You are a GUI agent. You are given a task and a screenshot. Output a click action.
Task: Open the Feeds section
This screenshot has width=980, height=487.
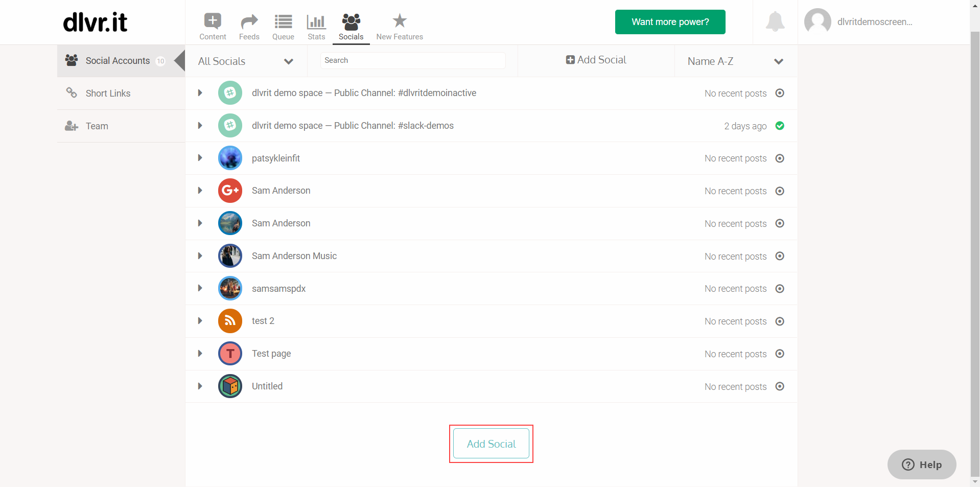[x=249, y=27]
